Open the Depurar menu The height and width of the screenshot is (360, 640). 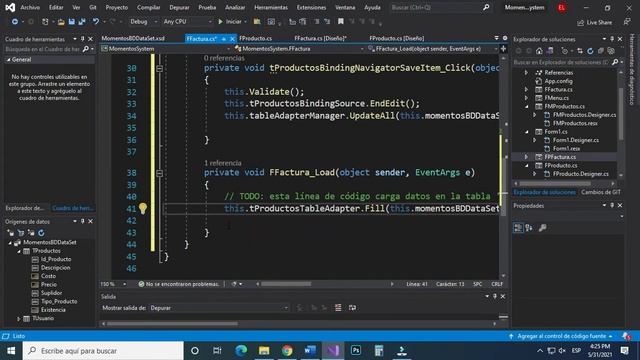click(x=179, y=7)
